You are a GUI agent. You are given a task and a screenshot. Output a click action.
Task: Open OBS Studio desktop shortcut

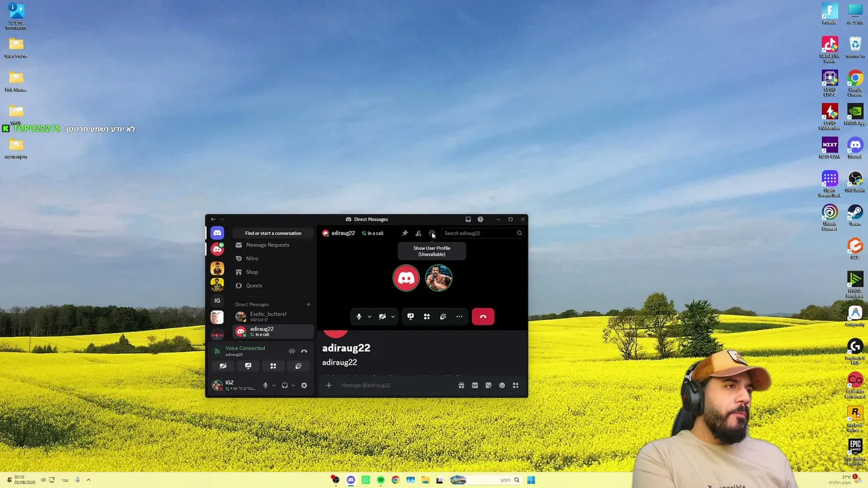click(855, 182)
